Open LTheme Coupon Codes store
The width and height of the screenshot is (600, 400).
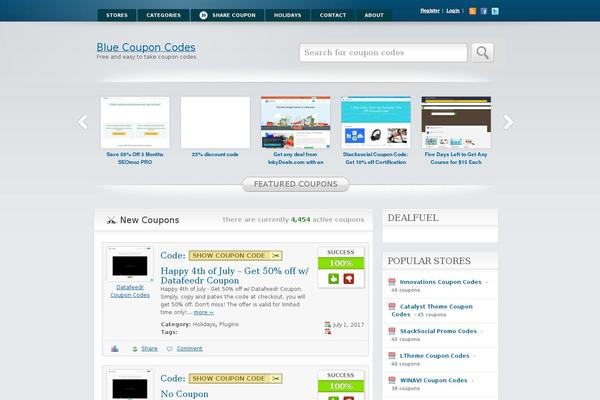click(434, 356)
